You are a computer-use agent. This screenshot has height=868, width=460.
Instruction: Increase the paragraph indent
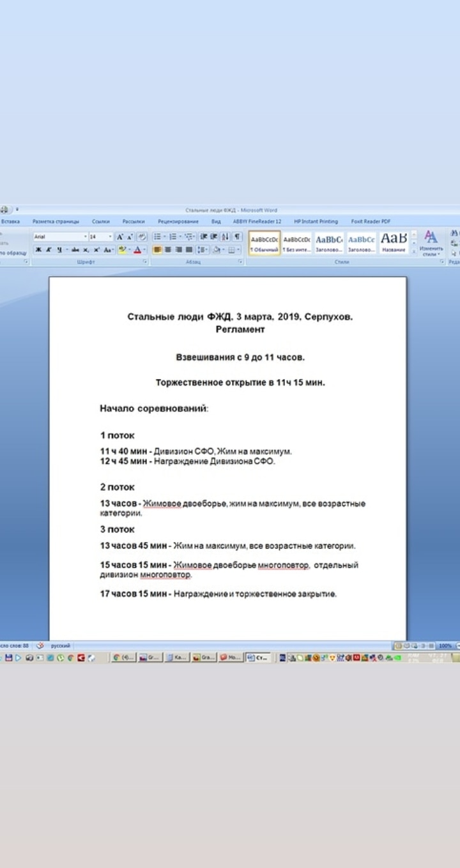coord(213,236)
